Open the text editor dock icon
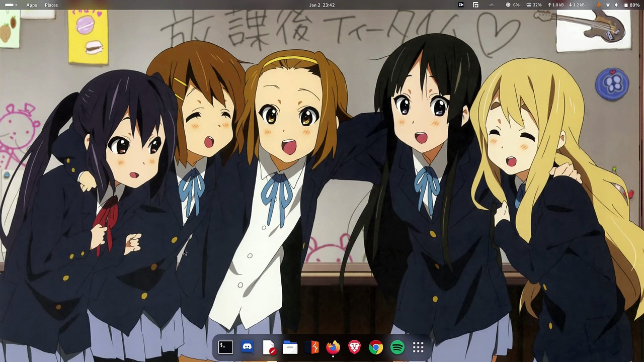This screenshot has width=644, height=362. point(269,347)
